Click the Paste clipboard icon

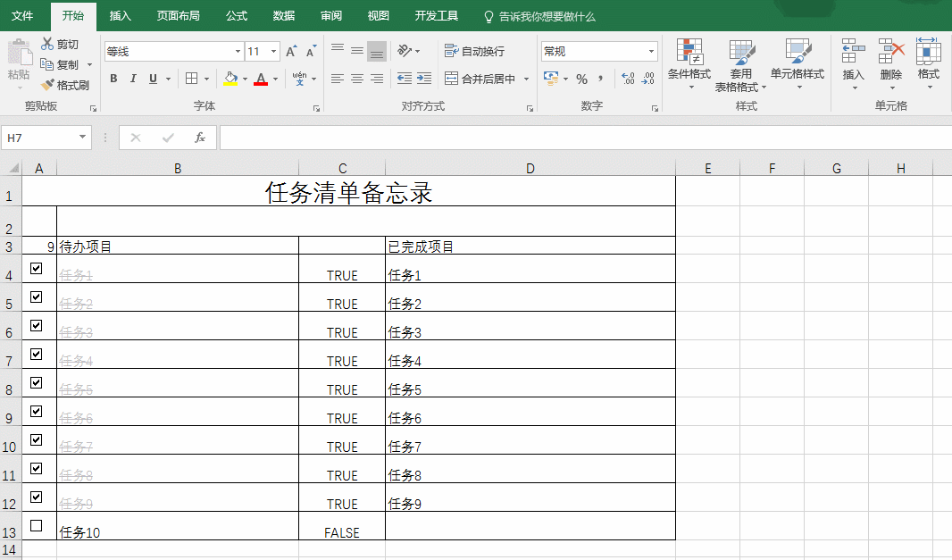tap(20, 53)
